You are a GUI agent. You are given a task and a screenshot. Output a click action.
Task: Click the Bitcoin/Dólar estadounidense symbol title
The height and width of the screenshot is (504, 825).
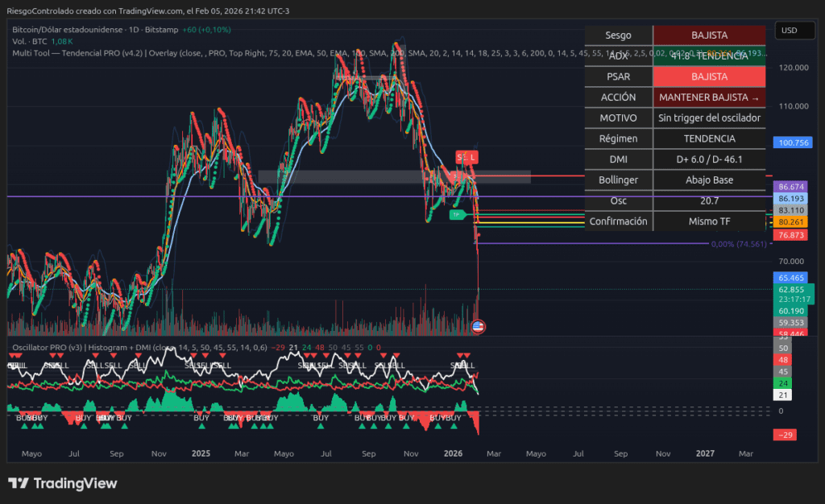[68, 29]
